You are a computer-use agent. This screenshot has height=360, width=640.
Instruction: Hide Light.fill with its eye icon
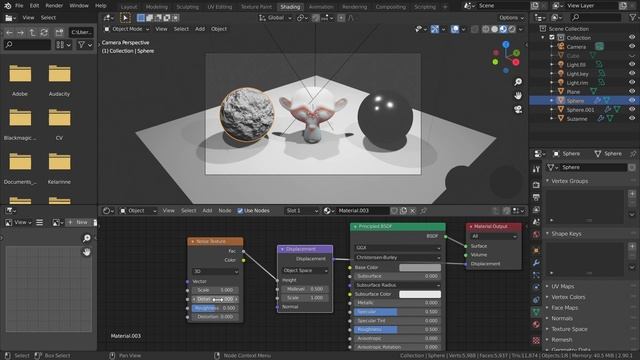632,64
